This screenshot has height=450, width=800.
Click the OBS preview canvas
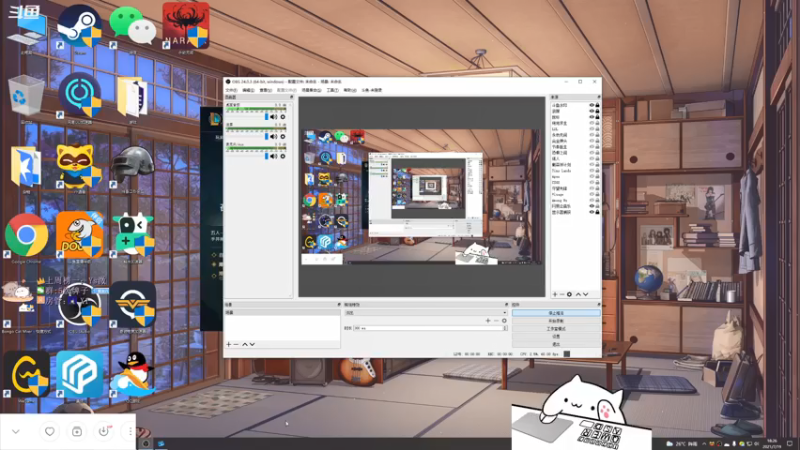click(x=421, y=197)
